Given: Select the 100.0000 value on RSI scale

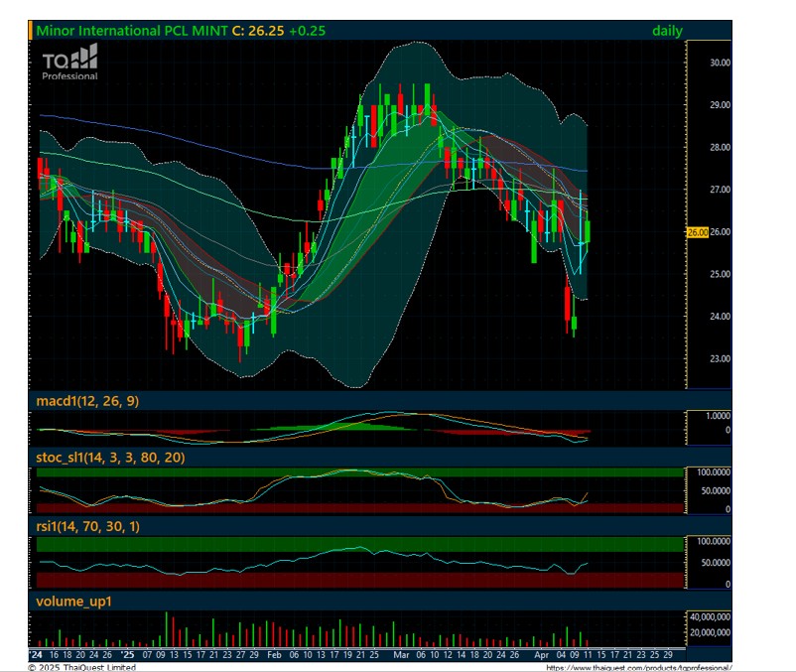Looking at the screenshot, I should [x=714, y=542].
